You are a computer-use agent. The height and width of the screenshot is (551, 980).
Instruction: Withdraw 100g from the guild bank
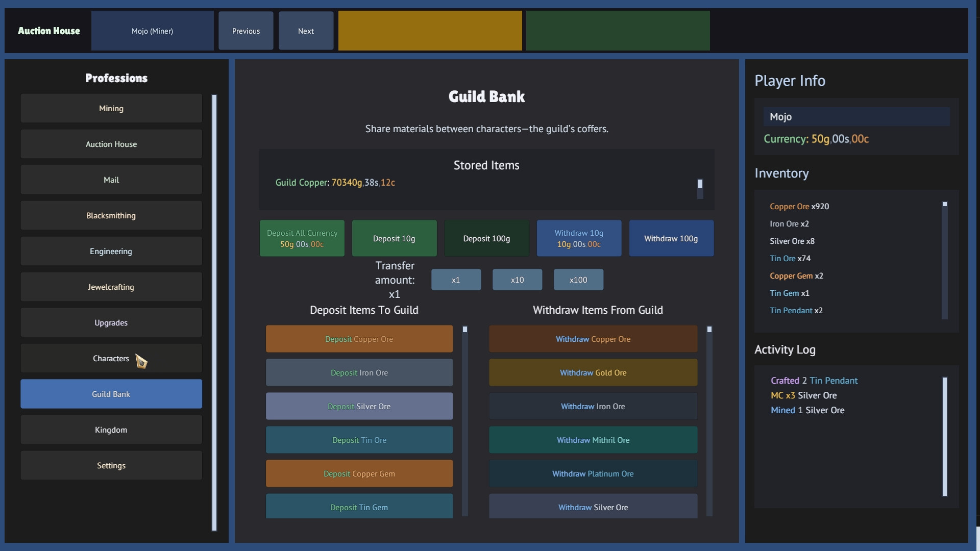(x=671, y=238)
